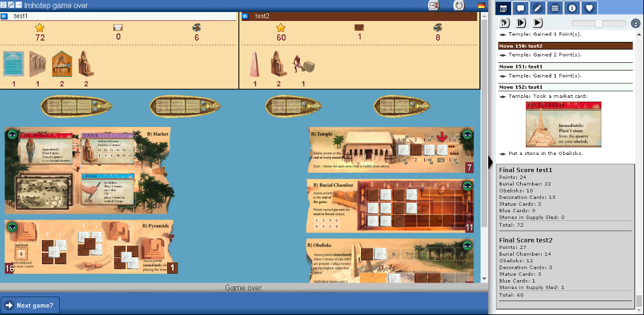Screen dimensions: 644x315
Task: Click the info icon beside test1
Action: tap(4, 17)
